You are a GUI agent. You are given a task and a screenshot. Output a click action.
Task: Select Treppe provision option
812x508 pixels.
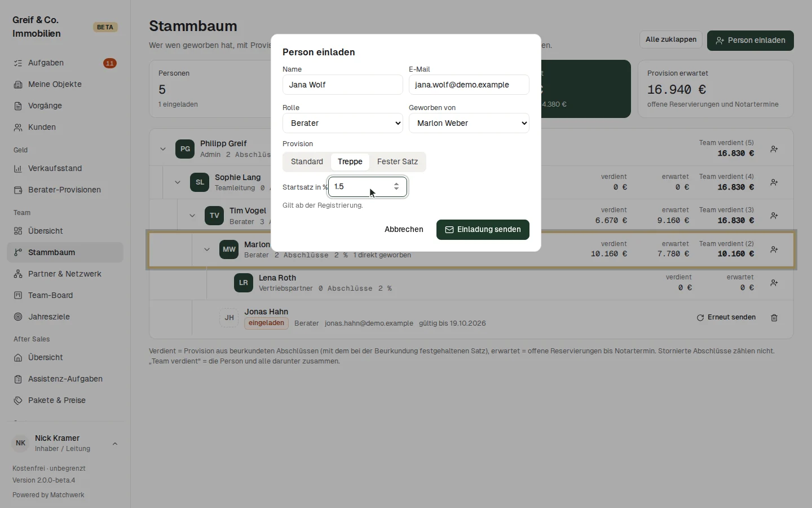click(350, 161)
